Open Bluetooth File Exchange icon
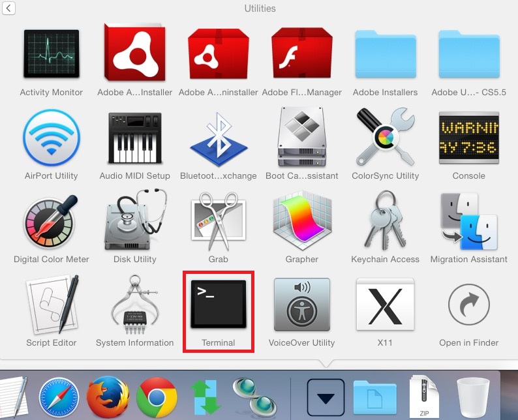The width and height of the screenshot is (518, 420). (219, 139)
